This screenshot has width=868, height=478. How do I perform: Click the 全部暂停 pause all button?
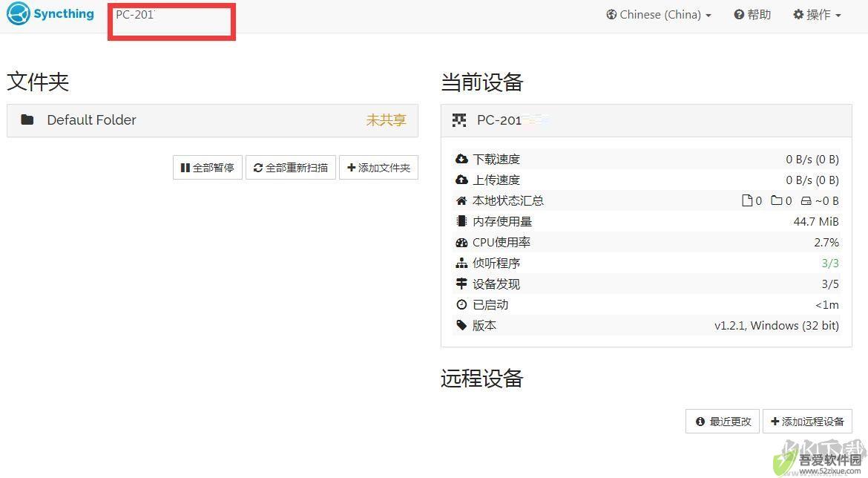[x=208, y=168]
